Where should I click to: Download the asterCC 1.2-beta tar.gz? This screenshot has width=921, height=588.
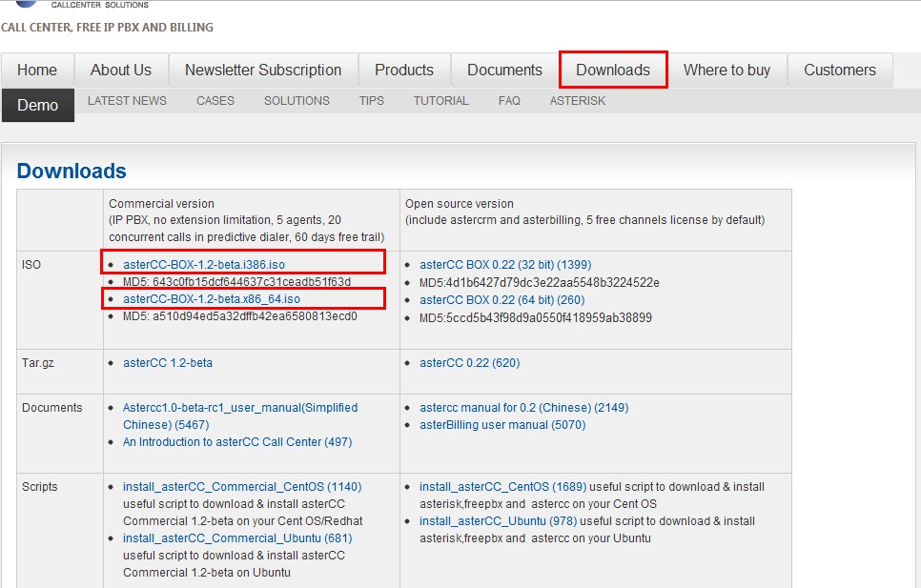[168, 363]
